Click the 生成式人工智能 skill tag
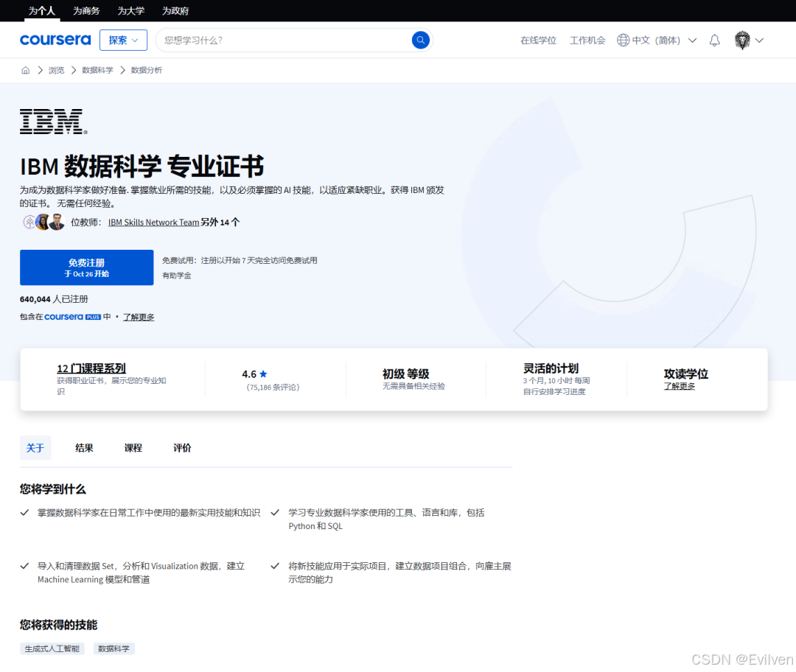Viewport: 796px width, 672px height. coord(52,648)
